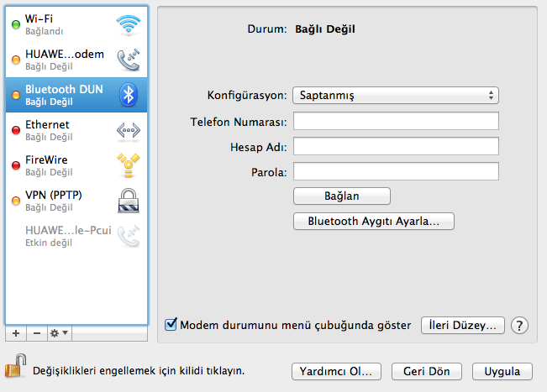This screenshot has height=392, width=547.
Task: Open the gear action menu
Action: click(60, 333)
